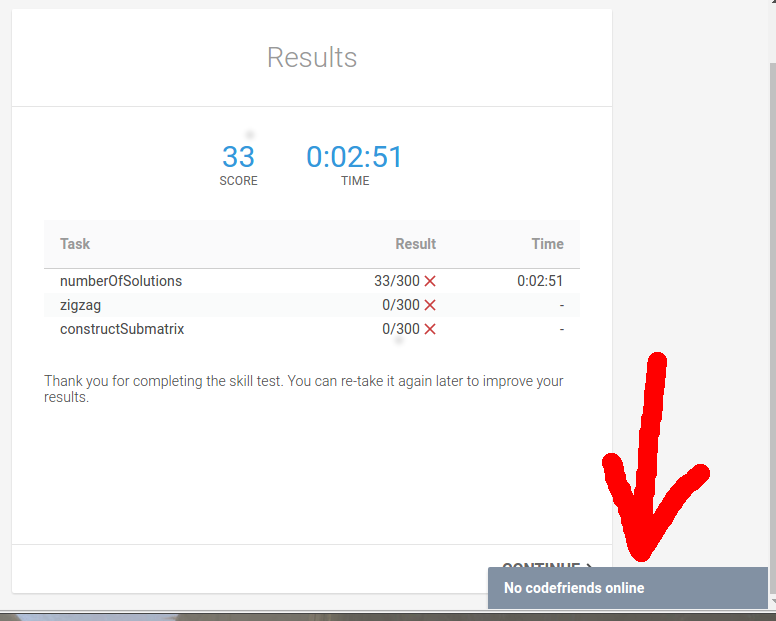Click the zigzag task name
Image resolution: width=776 pixels, height=621 pixels.
[80, 305]
